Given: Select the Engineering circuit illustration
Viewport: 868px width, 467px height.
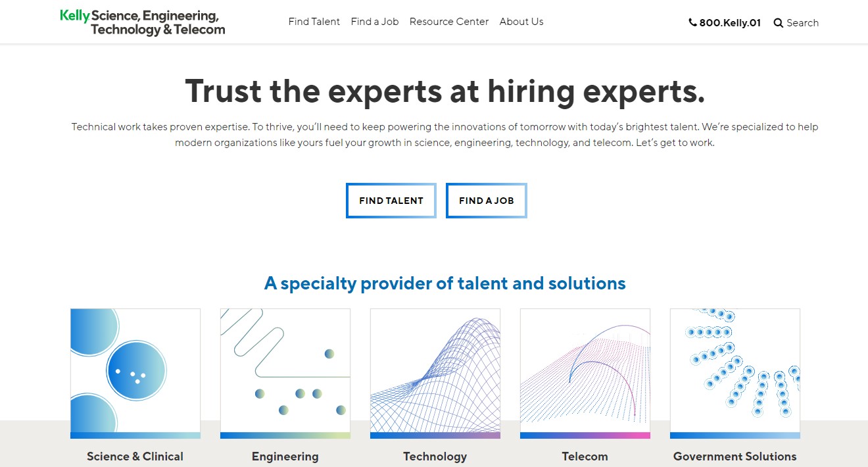Looking at the screenshot, I should (285, 373).
